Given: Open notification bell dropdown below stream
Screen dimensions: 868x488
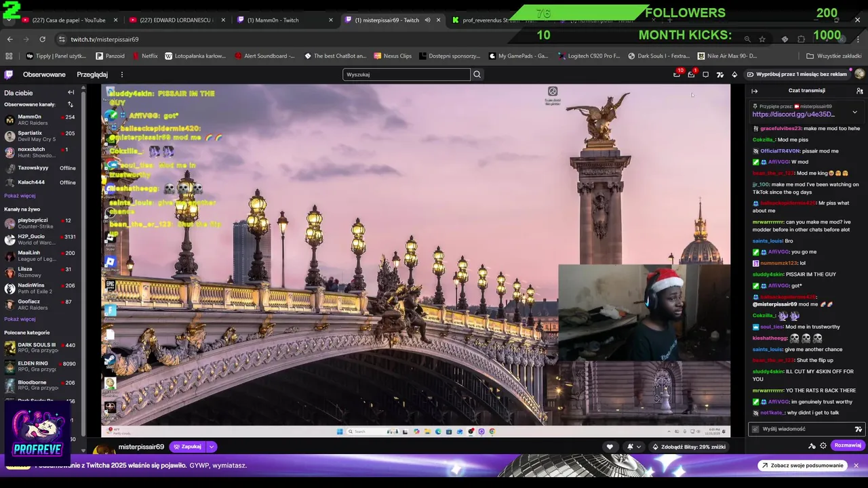Looking at the screenshot, I should (x=633, y=447).
